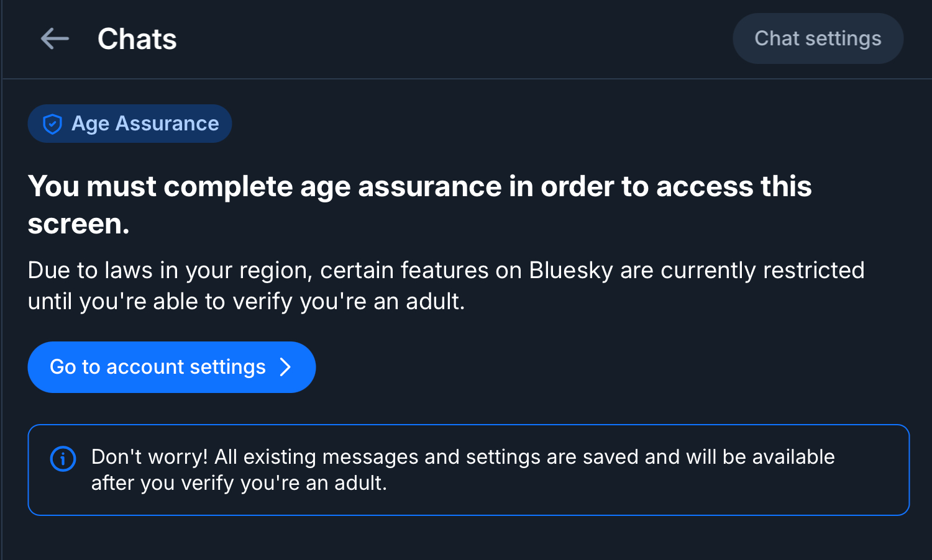The width and height of the screenshot is (932, 560).
Task: Click the info circle icon
Action: tap(63, 459)
